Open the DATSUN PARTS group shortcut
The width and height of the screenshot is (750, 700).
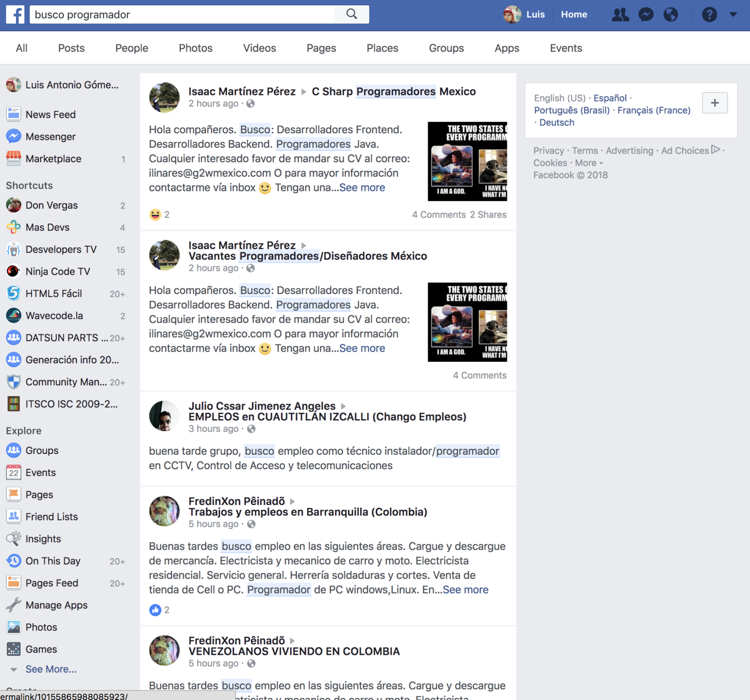[66, 338]
